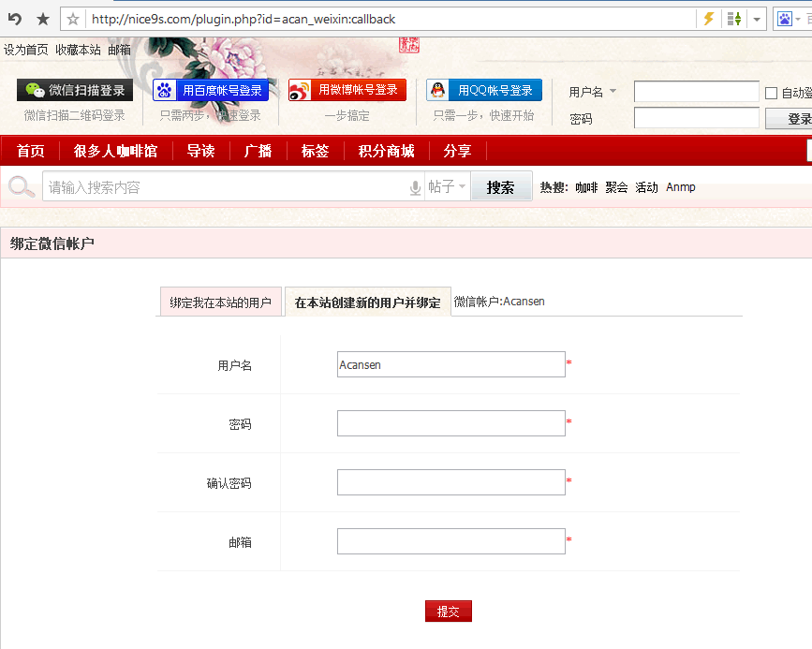Click the 提交 submit button
This screenshot has width=812, height=649.
[448, 610]
